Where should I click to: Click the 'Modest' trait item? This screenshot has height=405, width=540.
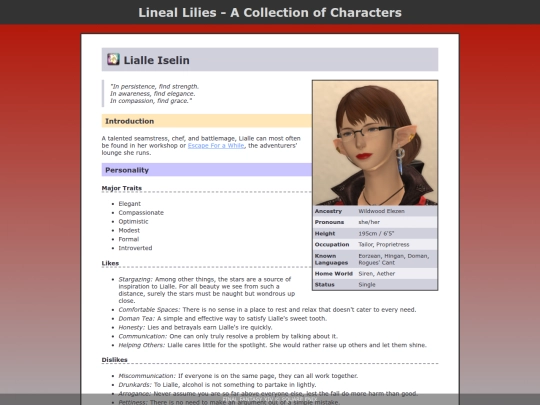click(129, 230)
